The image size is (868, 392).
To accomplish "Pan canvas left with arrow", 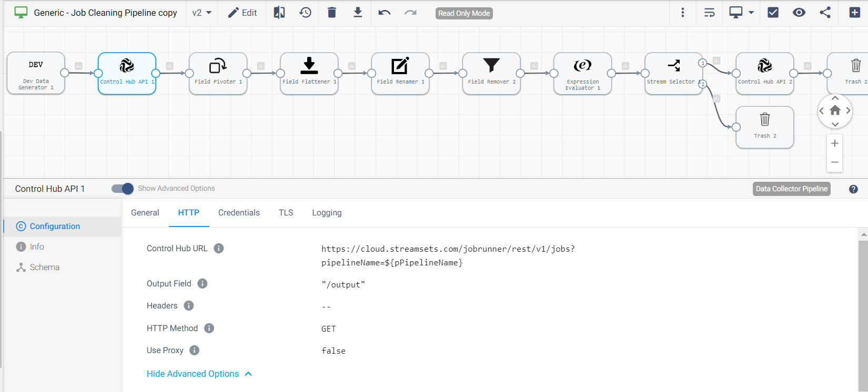I will (x=822, y=111).
